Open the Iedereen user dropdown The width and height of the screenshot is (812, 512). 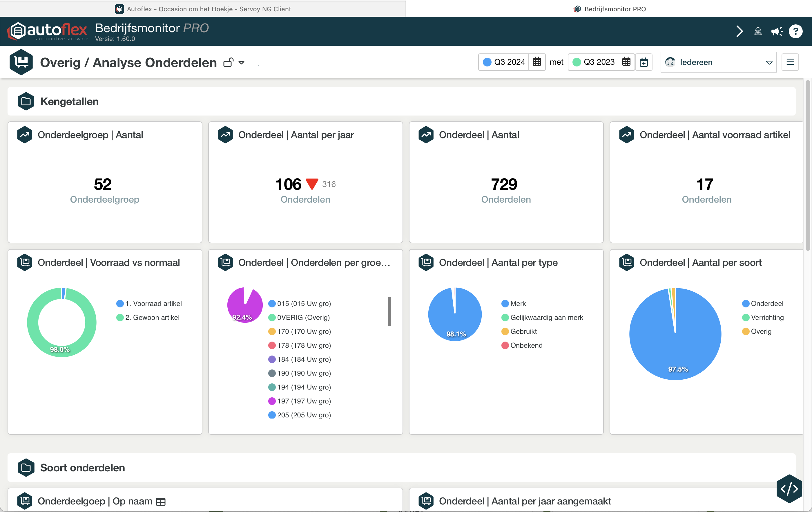[x=718, y=62]
